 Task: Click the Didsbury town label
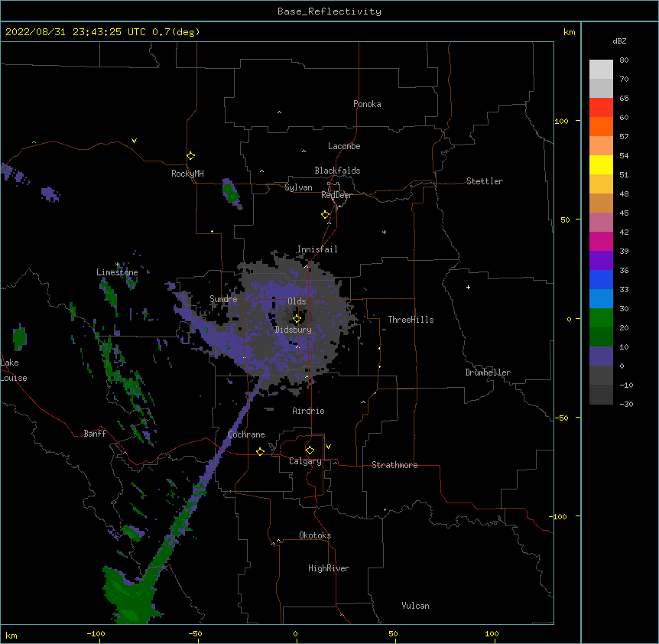(x=293, y=330)
